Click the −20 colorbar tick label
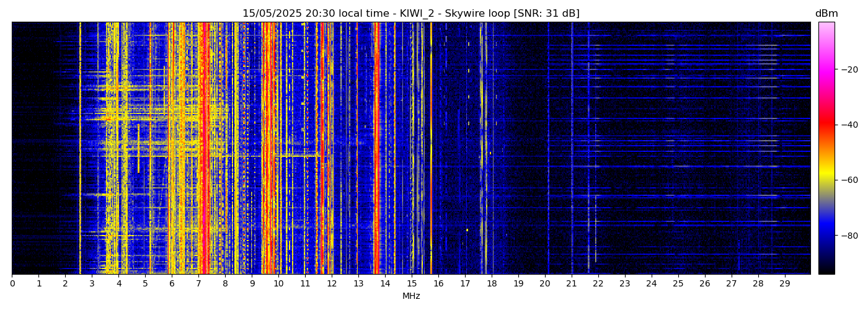 click(x=849, y=69)
